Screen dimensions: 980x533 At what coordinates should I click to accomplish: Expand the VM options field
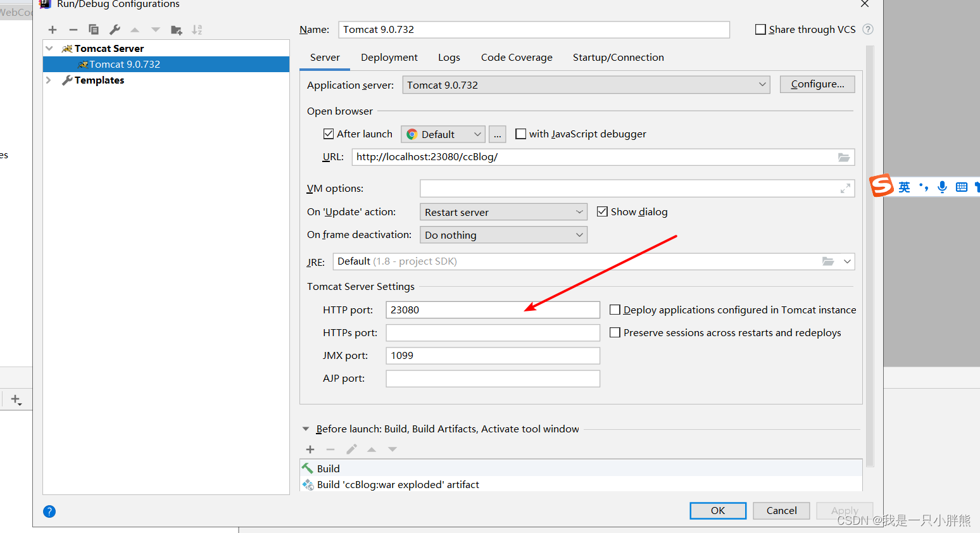[x=845, y=189]
